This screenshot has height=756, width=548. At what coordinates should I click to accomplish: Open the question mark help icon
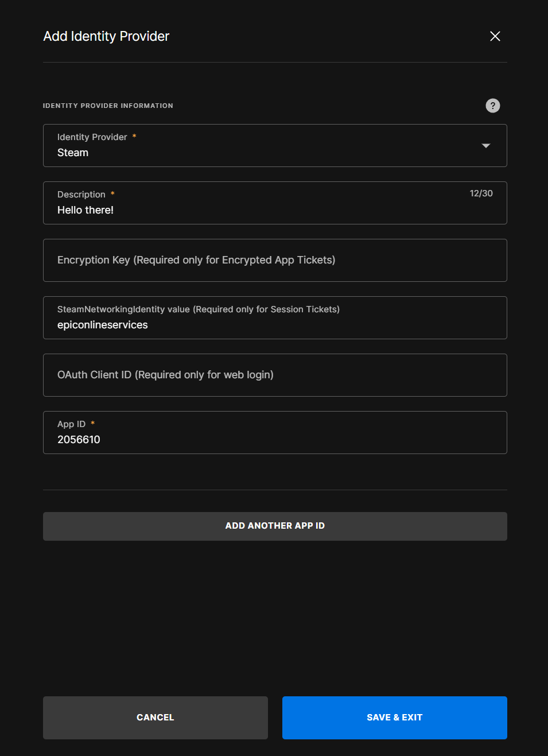492,106
